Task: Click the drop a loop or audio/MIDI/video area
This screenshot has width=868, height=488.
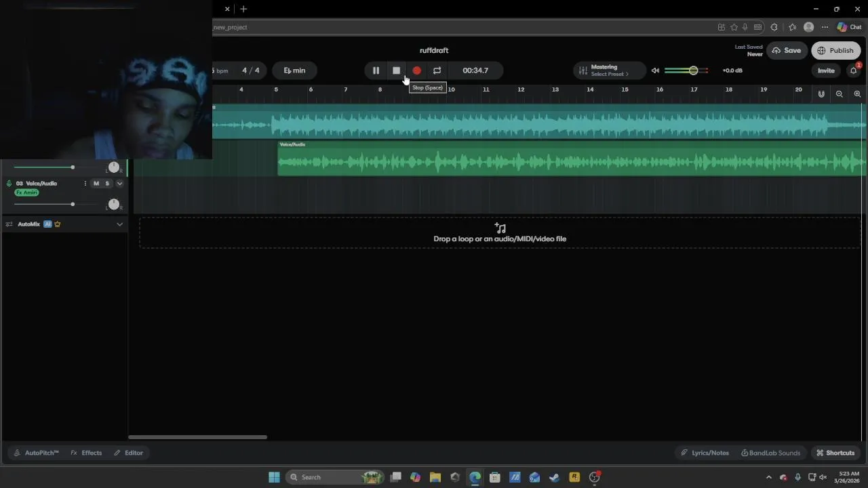Action: tap(500, 232)
